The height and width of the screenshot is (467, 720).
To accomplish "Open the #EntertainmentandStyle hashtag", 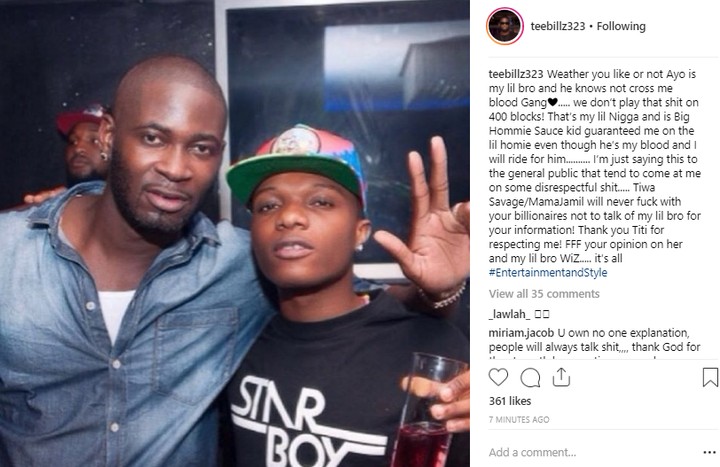I will 548,272.
